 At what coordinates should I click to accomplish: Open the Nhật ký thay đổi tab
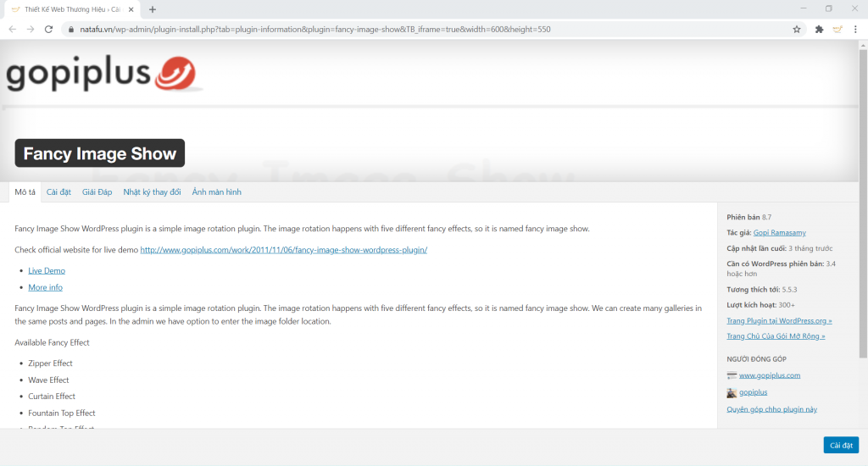[x=152, y=192]
